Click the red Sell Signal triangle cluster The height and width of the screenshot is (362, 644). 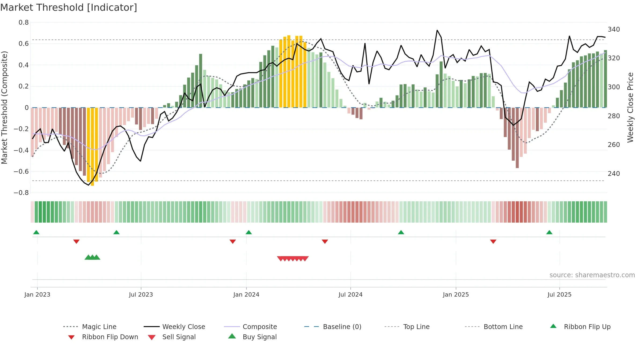(x=293, y=258)
